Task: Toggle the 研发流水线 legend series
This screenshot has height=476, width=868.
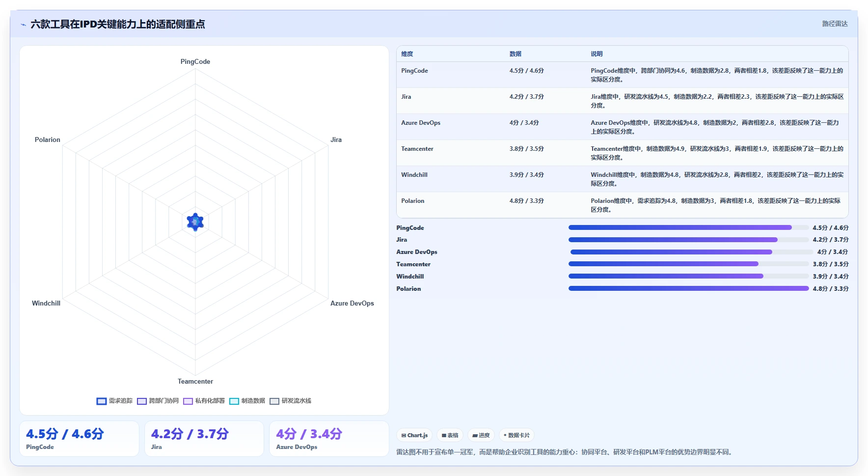Action: click(x=291, y=401)
